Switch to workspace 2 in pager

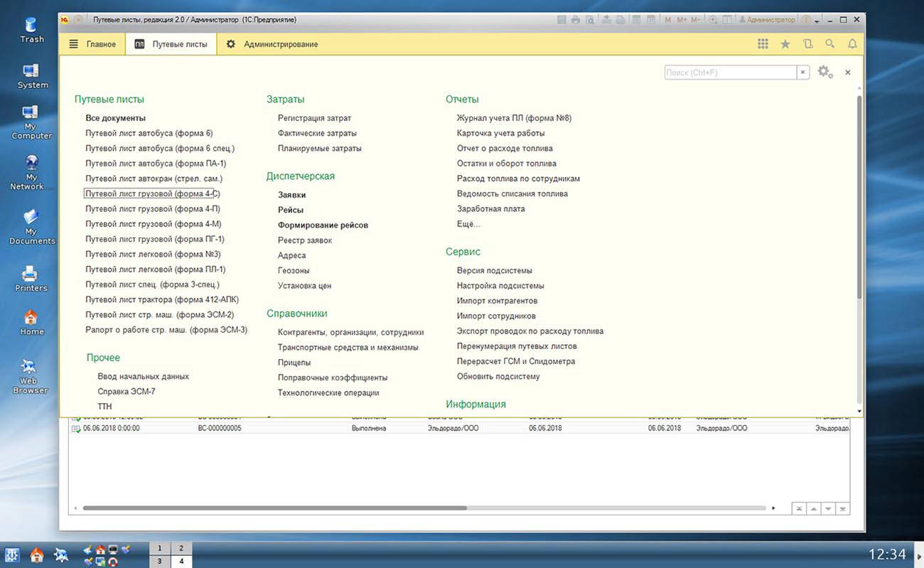(181, 548)
